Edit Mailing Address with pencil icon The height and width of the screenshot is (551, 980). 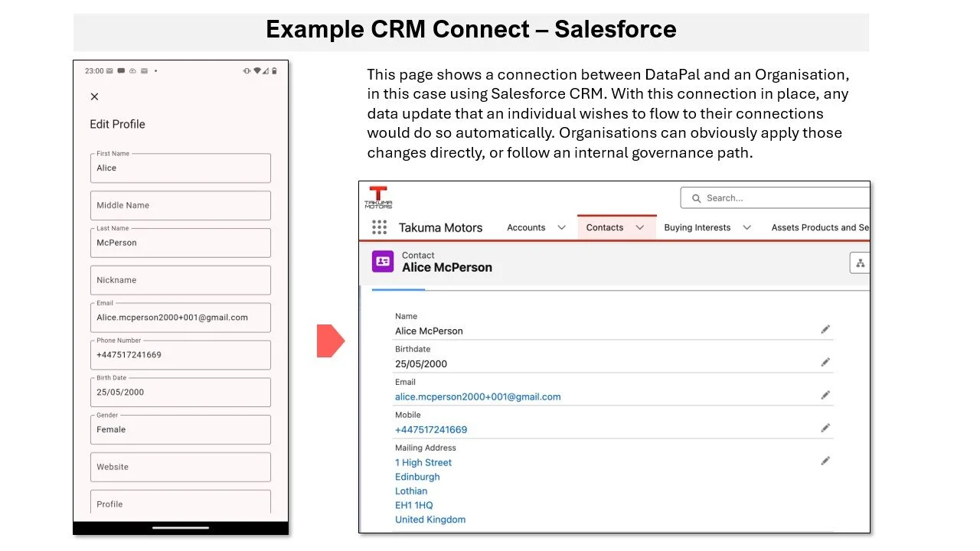point(825,461)
